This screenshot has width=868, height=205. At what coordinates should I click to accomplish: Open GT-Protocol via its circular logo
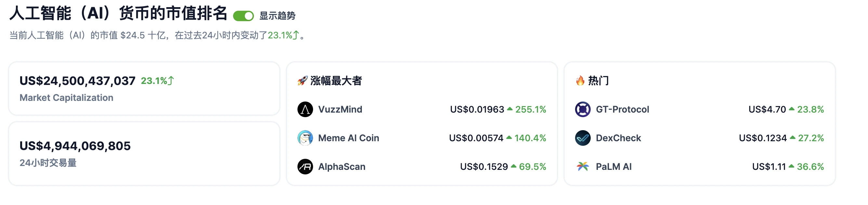point(582,109)
